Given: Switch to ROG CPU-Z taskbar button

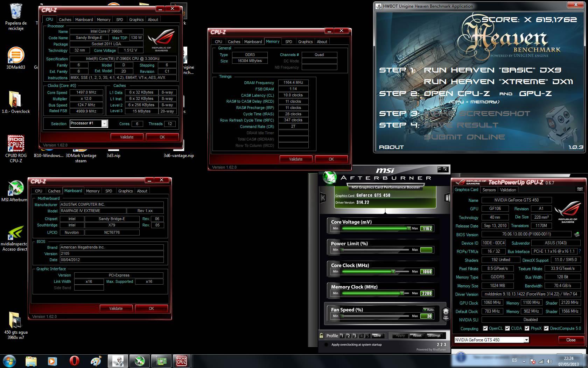Looking at the screenshot, I should (182, 361).
